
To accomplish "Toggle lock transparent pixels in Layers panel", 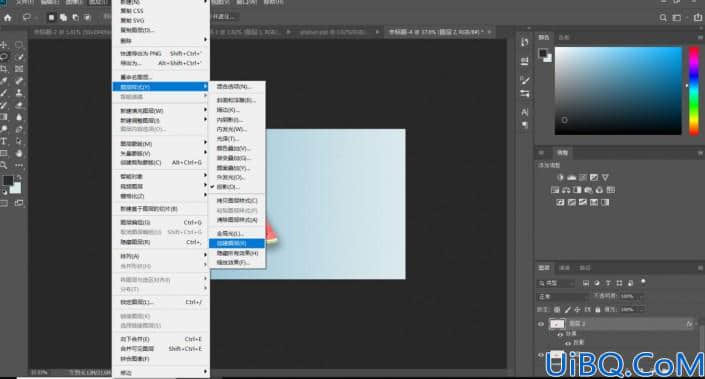I will point(557,310).
